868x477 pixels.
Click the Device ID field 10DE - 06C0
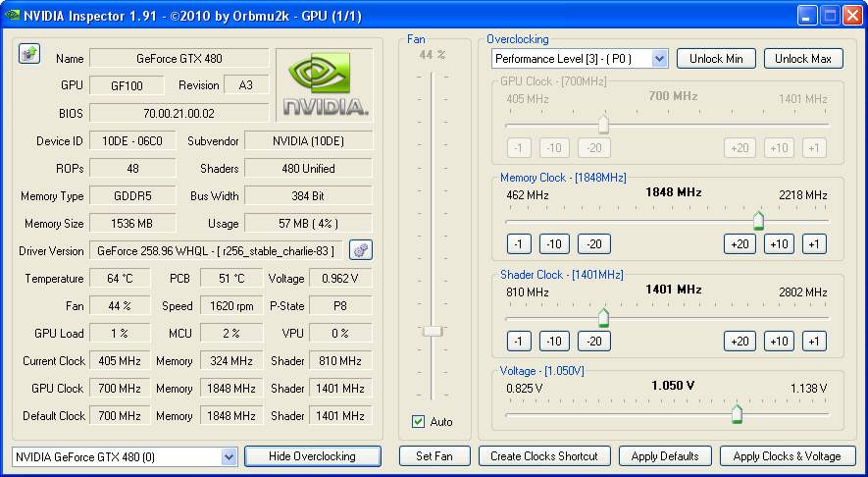(x=132, y=140)
